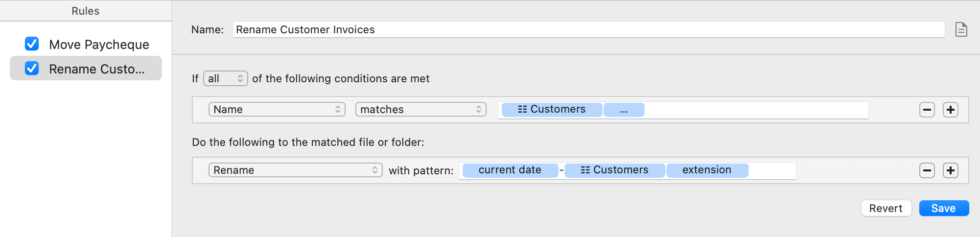
Task: Open the Name attribute dropdown
Action: (277, 109)
